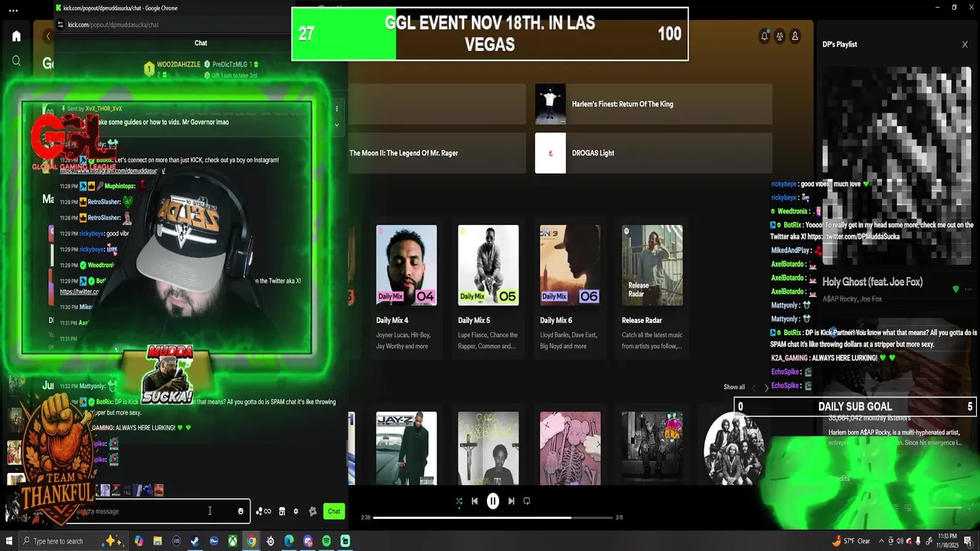980x551 pixels.
Task: Open Daily Mix 4 title text
Action: tap(392, 321)
